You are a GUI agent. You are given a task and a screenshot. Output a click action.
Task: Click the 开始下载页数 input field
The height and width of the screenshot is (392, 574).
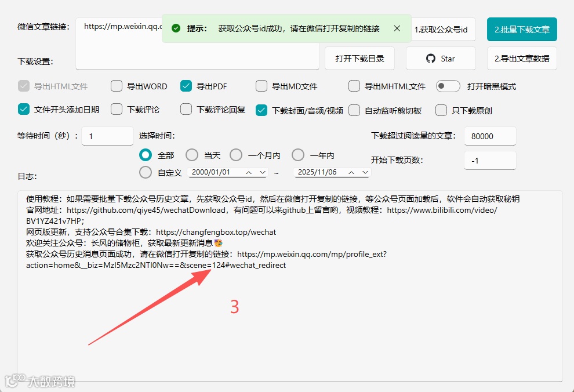point(490,160)
